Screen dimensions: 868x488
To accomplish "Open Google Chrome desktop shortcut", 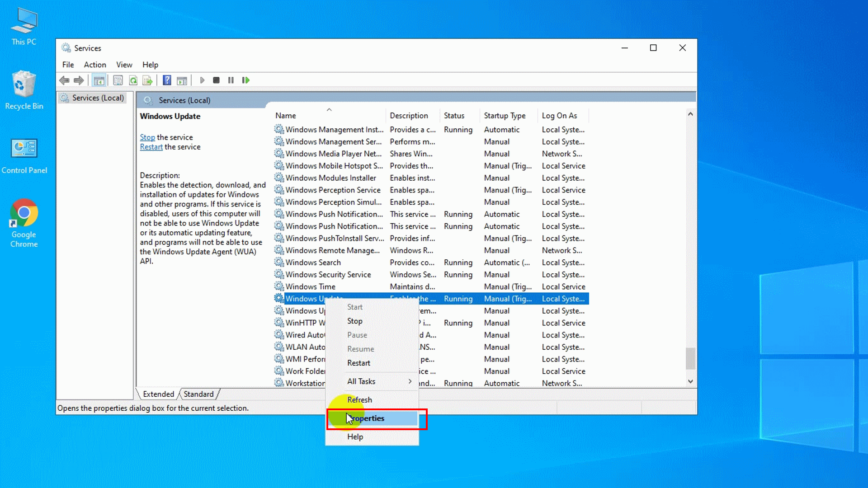I will [24, 224].
